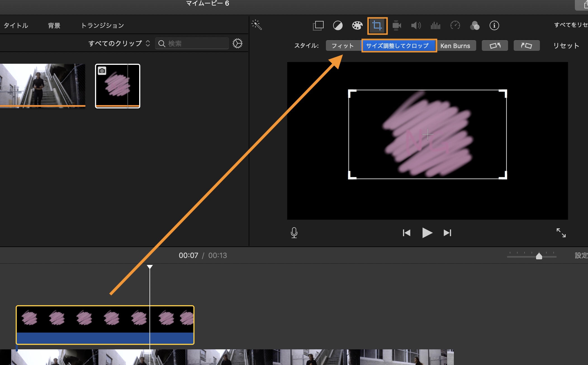Open noise reduction and equalizer icon
The image size is (588, 365).
pos(435,26)
